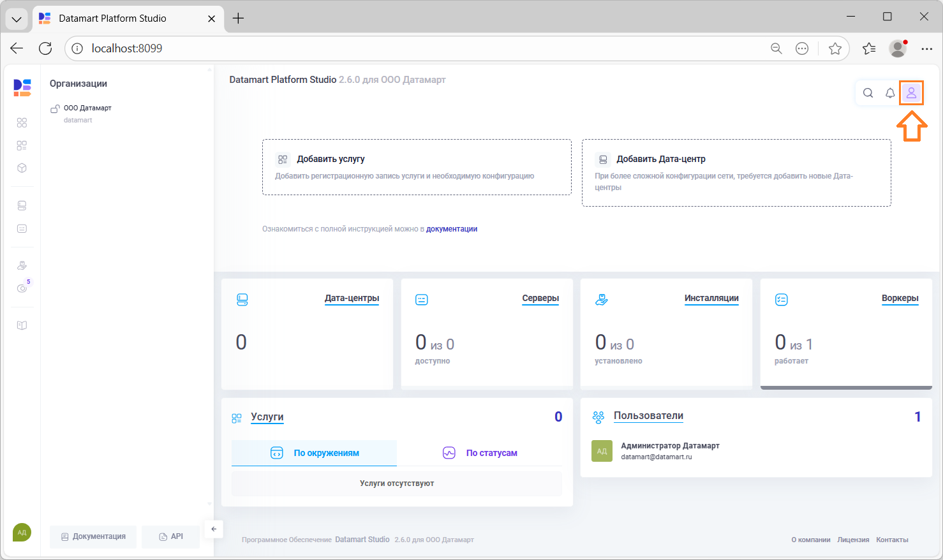
Task: Open О компании footer link
Action: pos(811,540)
